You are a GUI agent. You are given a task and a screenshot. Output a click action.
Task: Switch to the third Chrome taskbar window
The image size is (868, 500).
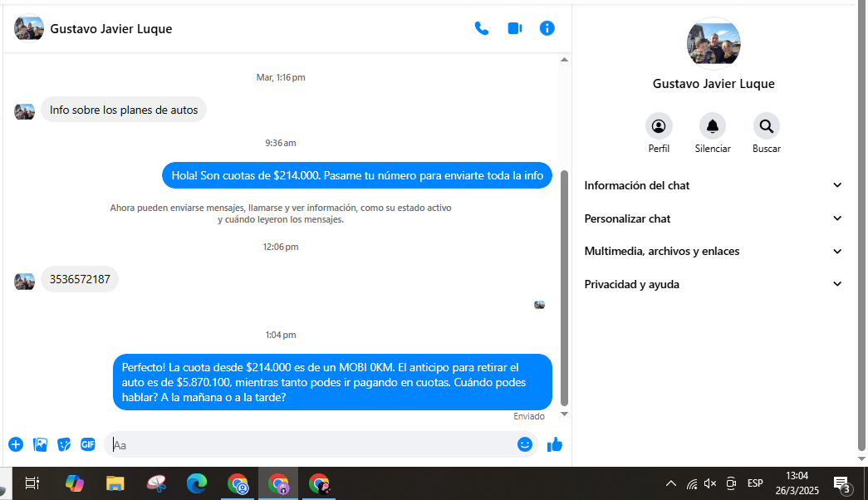pyautogui.click(x=320, y=484)
